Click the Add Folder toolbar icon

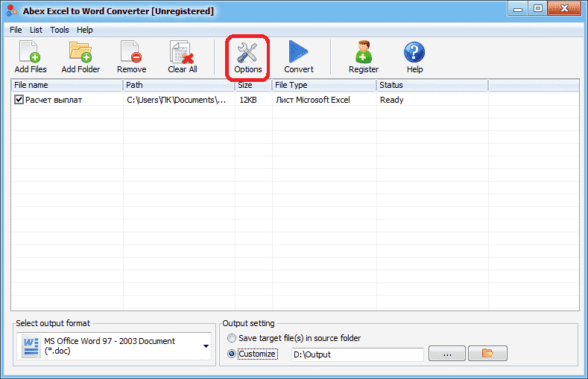80,51
